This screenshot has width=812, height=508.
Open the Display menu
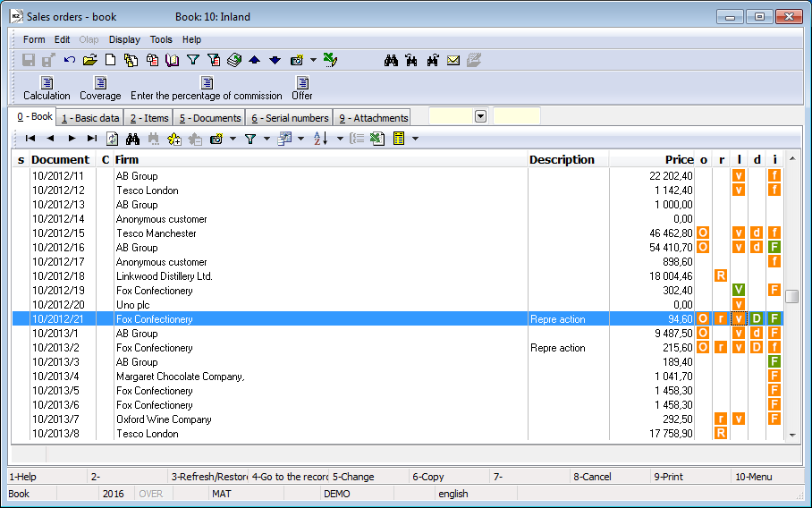tap(124, 39)
